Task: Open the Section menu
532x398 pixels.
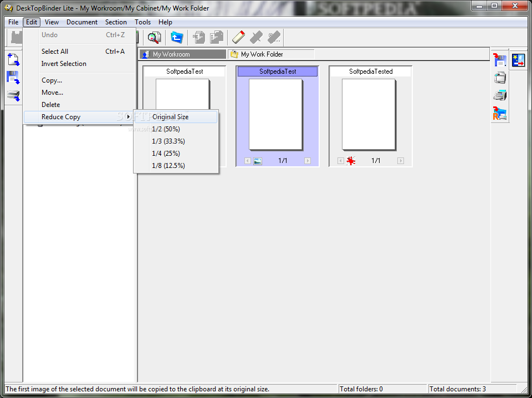Action: (116, 22)
